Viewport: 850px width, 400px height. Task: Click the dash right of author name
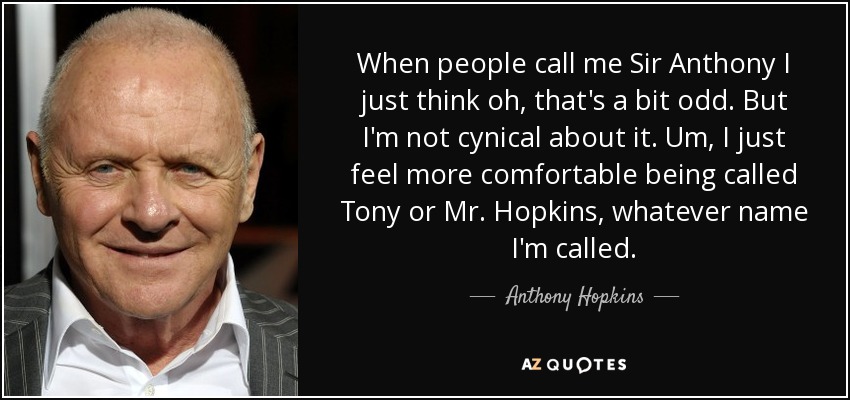(x=666, y=297)
